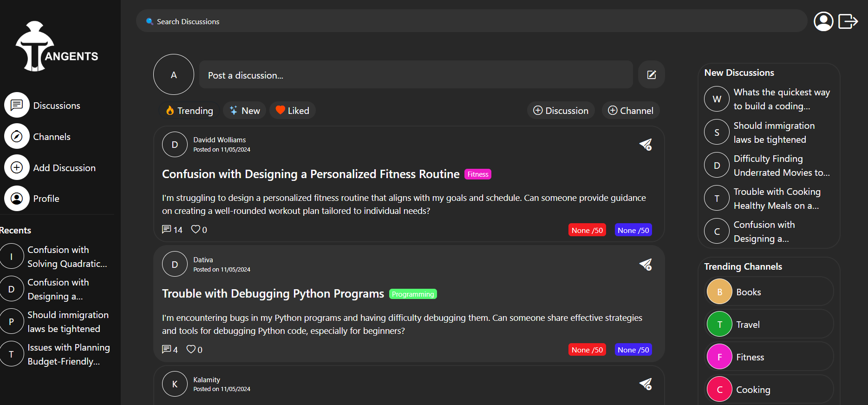Click the Tangents logo
Screen dimensions: 868x405
click(57, 46)
